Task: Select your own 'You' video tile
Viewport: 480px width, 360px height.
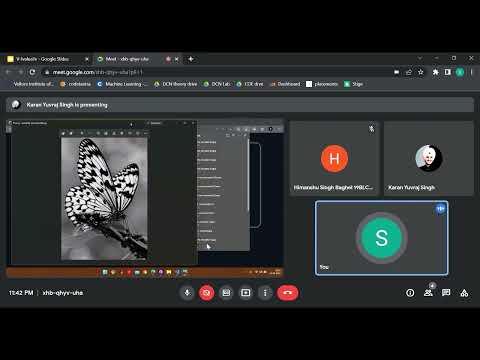Action: pos(382,238)
